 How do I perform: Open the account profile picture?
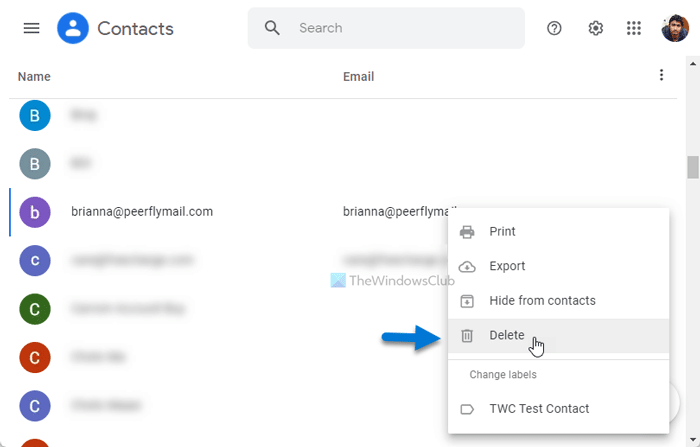coord(674,28)
